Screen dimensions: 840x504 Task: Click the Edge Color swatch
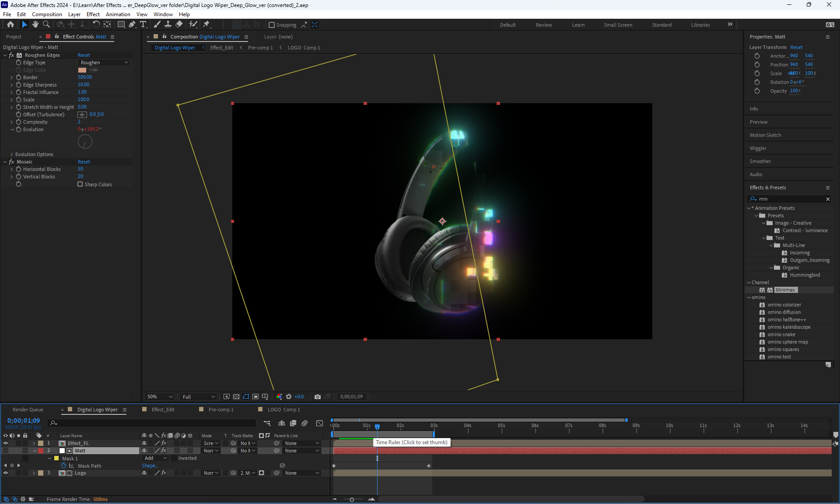click(x=82, y=70)
